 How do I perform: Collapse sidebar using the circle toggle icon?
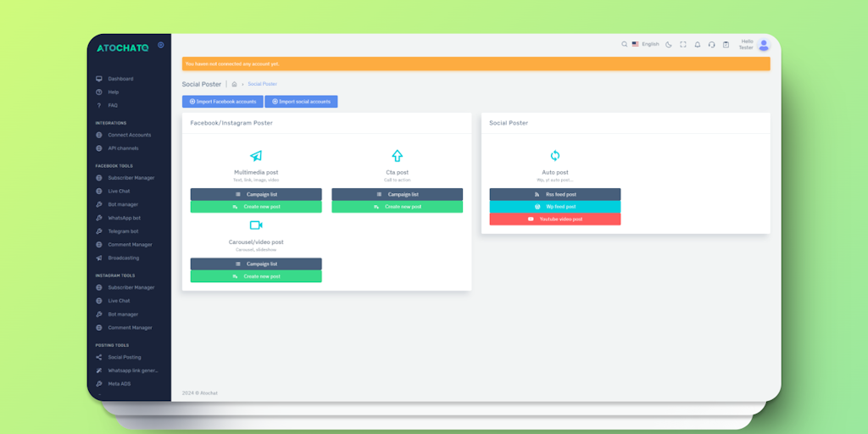160,45
